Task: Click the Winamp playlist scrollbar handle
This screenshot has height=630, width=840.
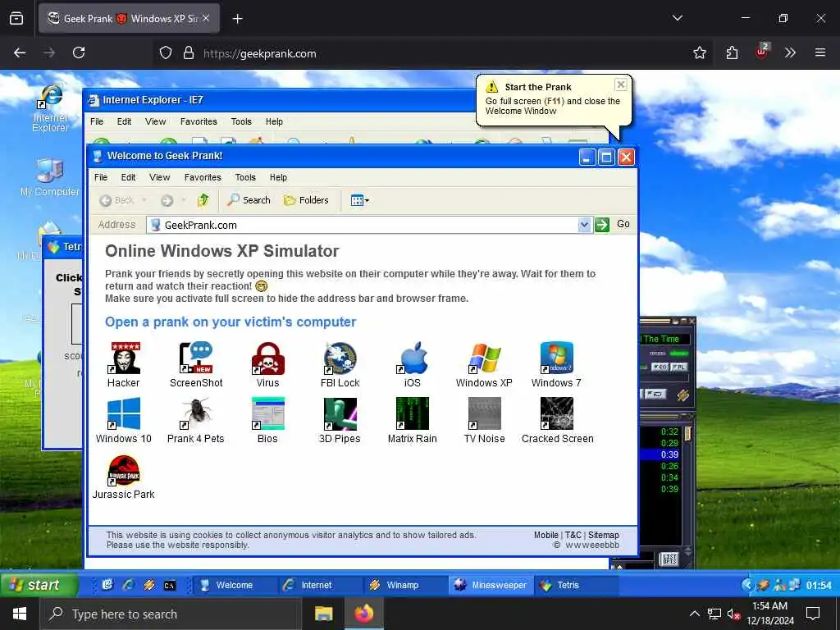Action: [688, 433]
